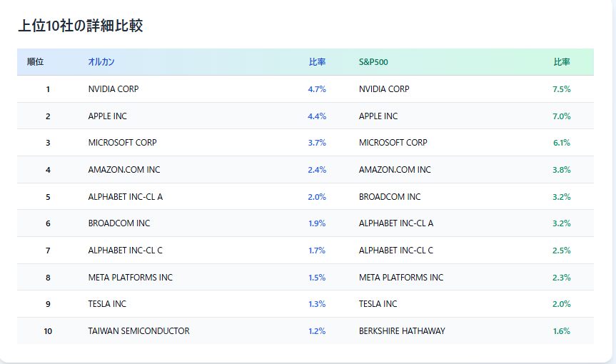Click ALPHABET INC-CL A in the オルカン column
This screenshot has width=616, height=364.
[x=126, y=197]
